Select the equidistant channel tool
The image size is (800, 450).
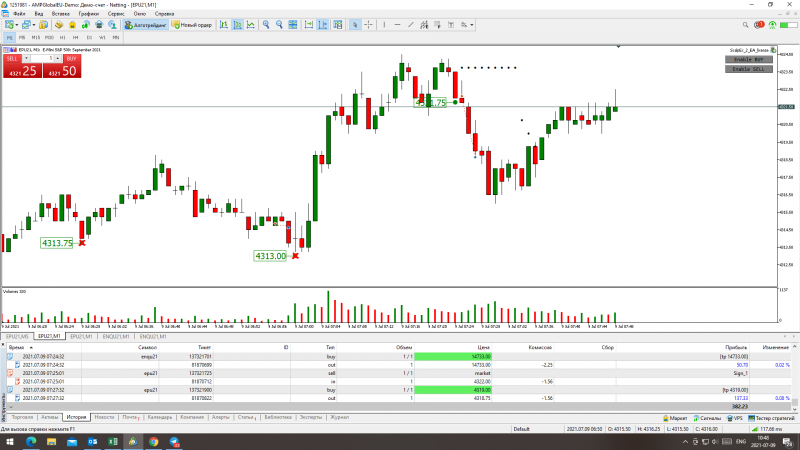pos(424,24)
